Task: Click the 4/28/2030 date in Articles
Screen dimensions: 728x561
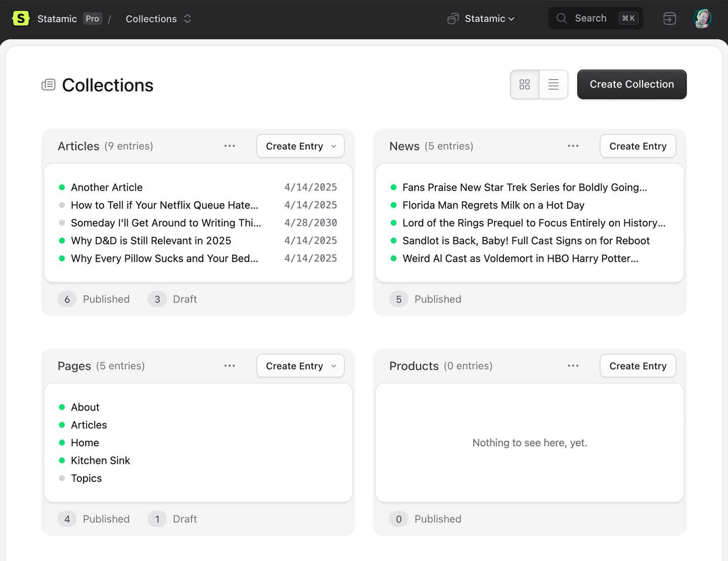Action: pyautogui.click(x=310, y=223)
